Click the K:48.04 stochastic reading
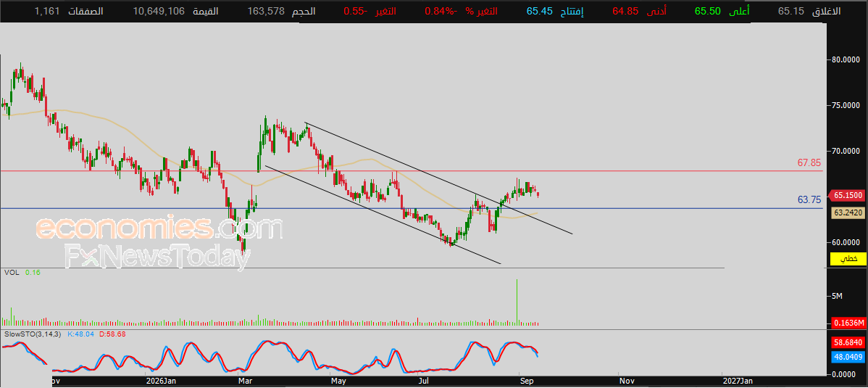 coord(80,334)
